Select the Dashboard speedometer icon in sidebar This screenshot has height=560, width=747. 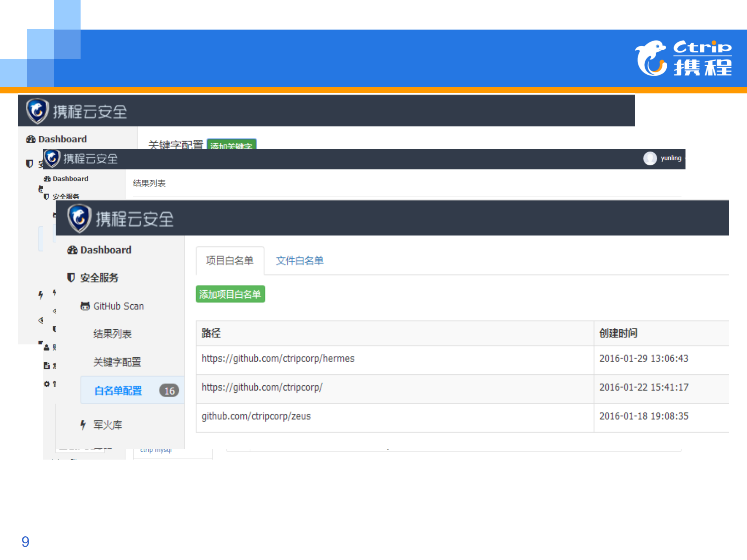(x=72, y=249)
